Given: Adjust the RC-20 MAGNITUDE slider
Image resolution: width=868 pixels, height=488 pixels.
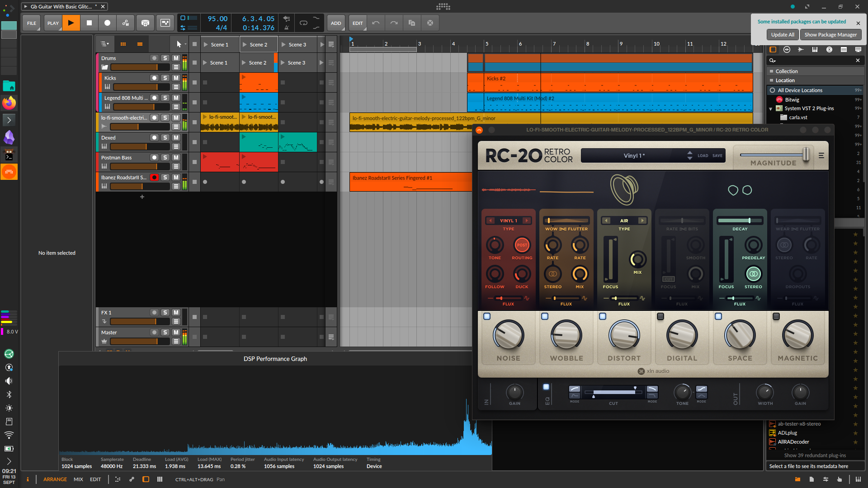Looking at the screenshot, I should 806,154.
